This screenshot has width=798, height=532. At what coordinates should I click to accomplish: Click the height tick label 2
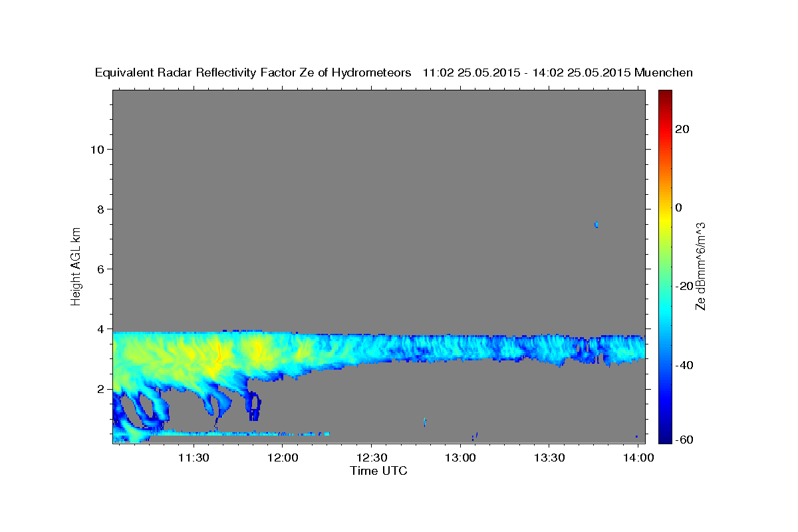coord(101,388)
